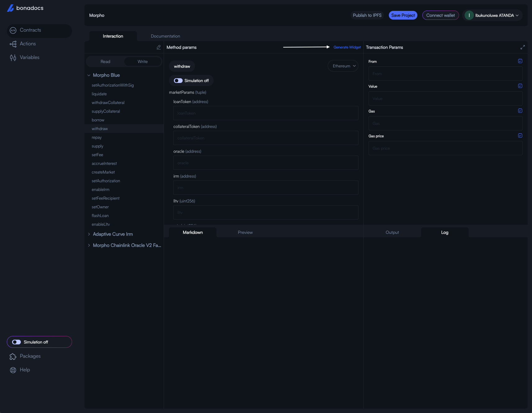This screenshot has width=532, height=413.
Task: Select the repay method
Action: click(124, 137)
